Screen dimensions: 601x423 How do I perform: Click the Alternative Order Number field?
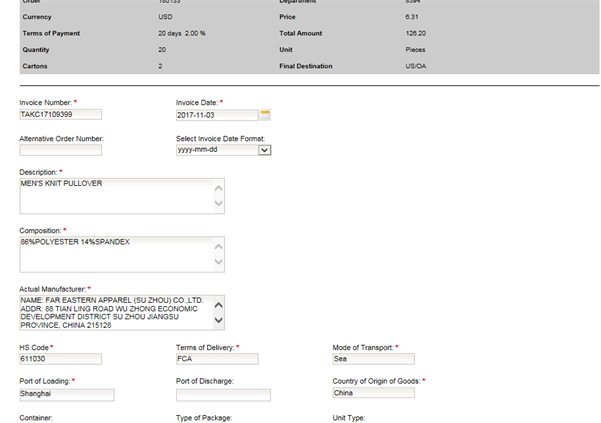pyautogui.click(x=60, y=150)
